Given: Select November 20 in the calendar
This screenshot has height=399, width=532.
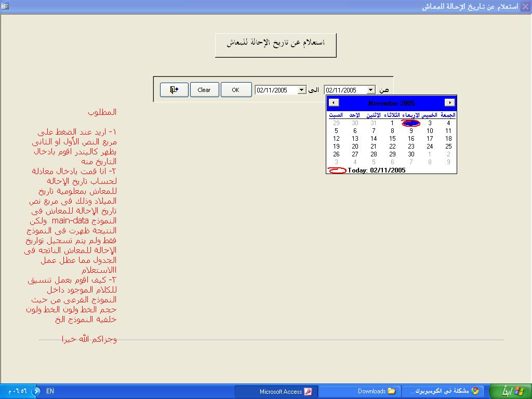Looking at the screenshot, I should pos(355,147).
